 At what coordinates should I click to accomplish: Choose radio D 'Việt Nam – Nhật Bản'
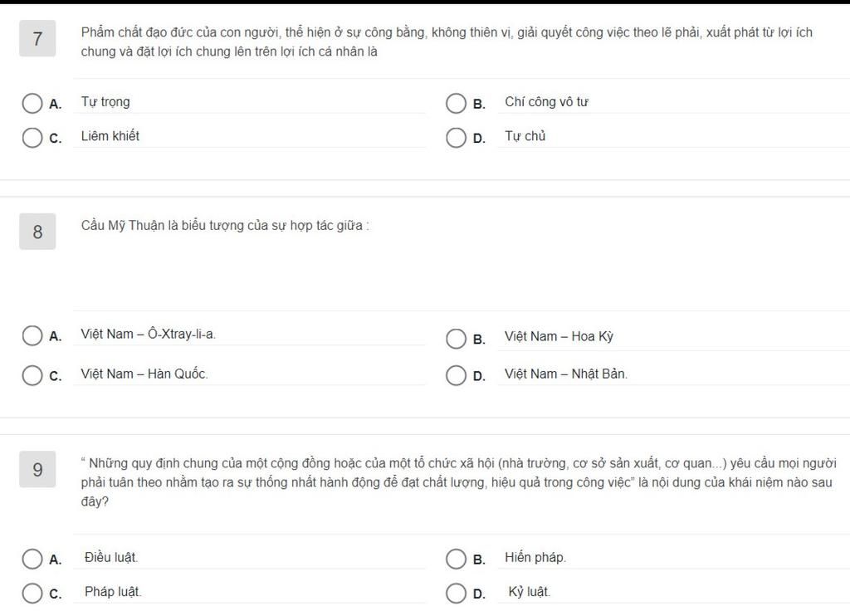[x=456, y=375]
